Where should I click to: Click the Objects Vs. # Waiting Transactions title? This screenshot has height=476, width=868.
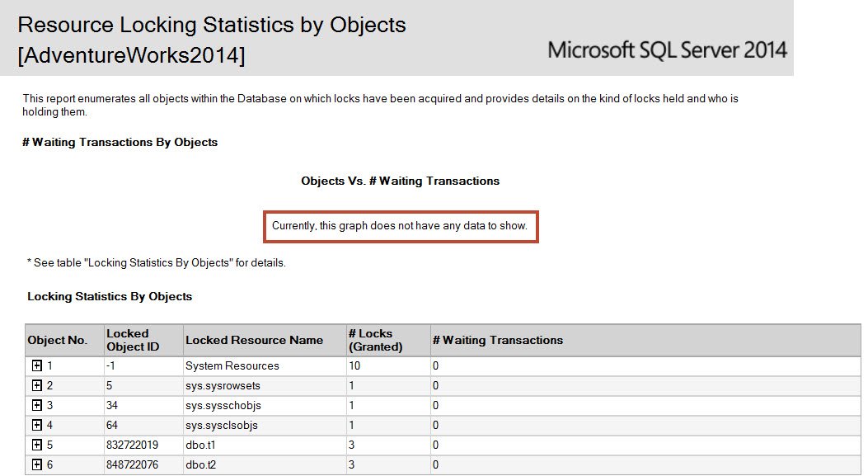click(x=401, y=181)
